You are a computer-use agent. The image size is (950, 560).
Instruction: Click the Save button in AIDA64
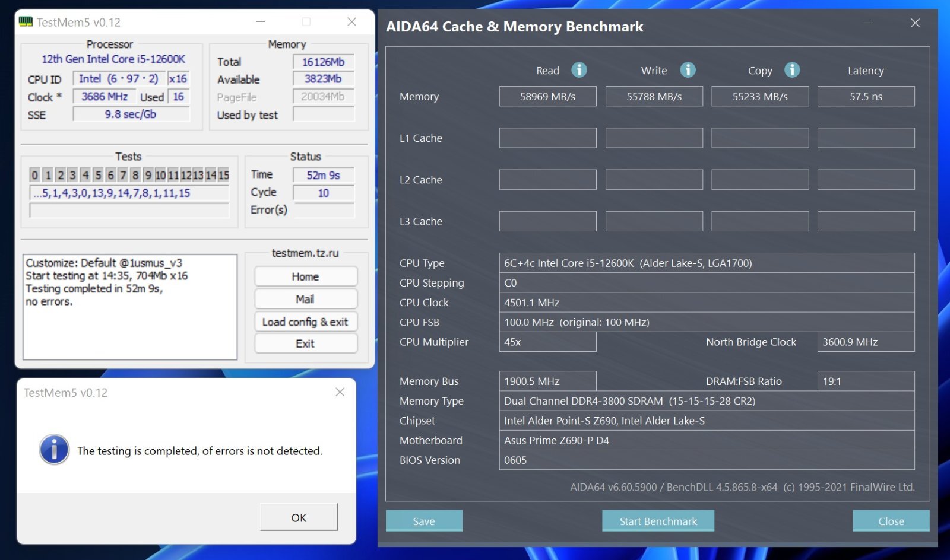(x=424, y=521)
